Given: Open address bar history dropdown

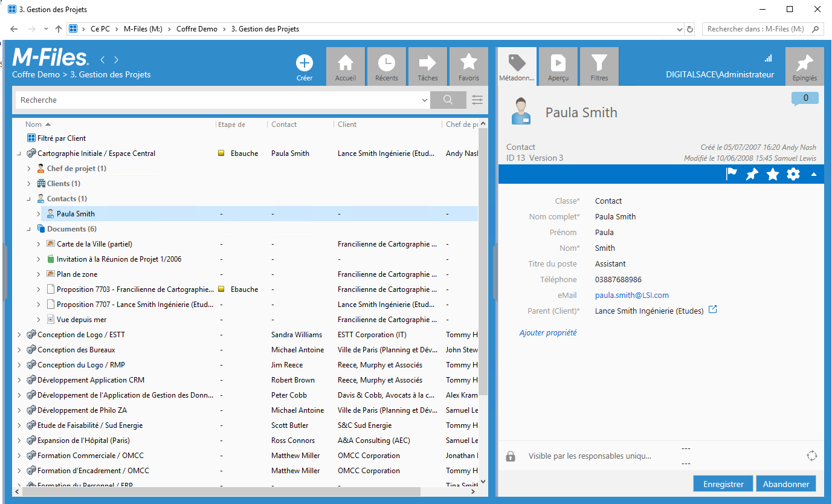Looking at the screenshot, I should click(x=680, y=29).
